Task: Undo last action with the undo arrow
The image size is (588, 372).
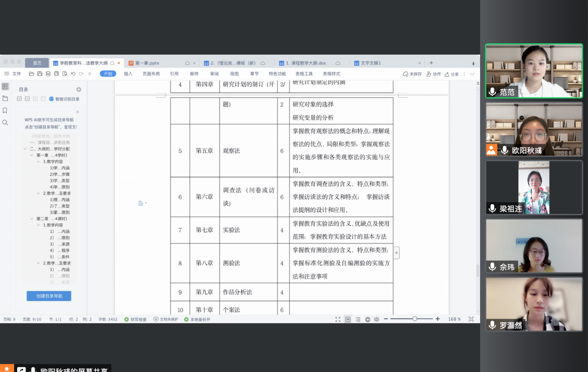Action: [73, 74]
